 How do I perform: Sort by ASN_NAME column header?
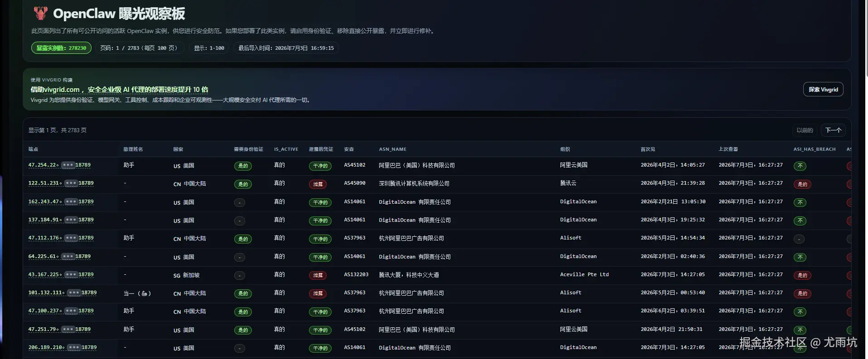tap(392, 149)
